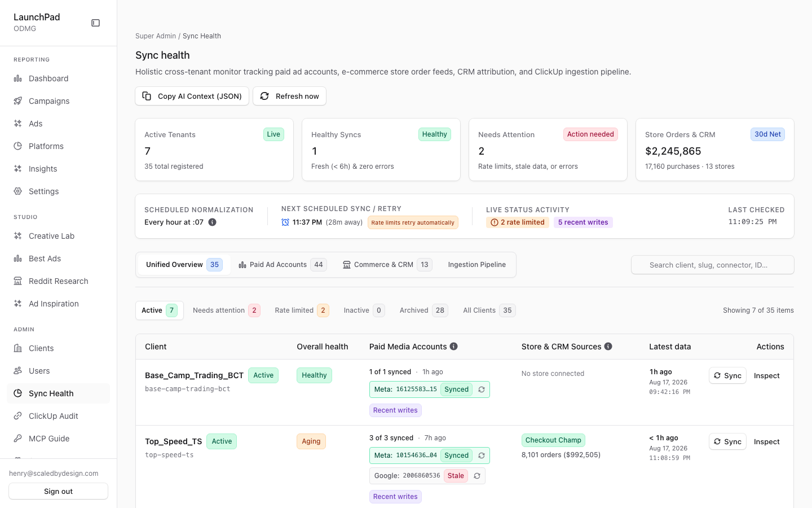Click the alarm clock icon by 11:37 PM
Viewport: 812px width, 508px height.
pos(285,222)
